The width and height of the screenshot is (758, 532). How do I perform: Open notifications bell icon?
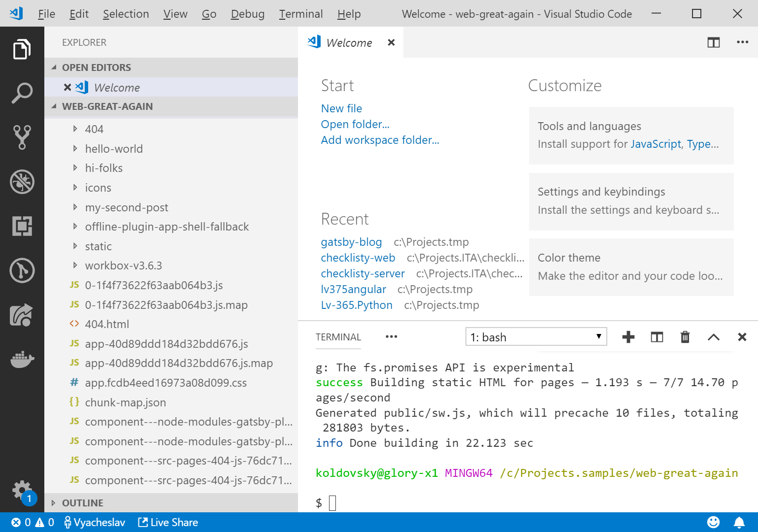tap(739, 522)
